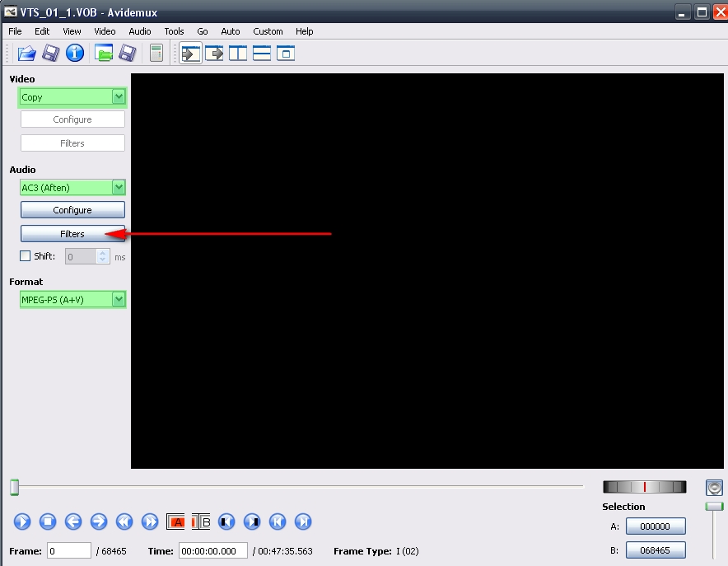Image resolution: width=728 pixels, height=566 pixels.
Task: Go to next frame arrow
Action: click(x=99, y=522)
